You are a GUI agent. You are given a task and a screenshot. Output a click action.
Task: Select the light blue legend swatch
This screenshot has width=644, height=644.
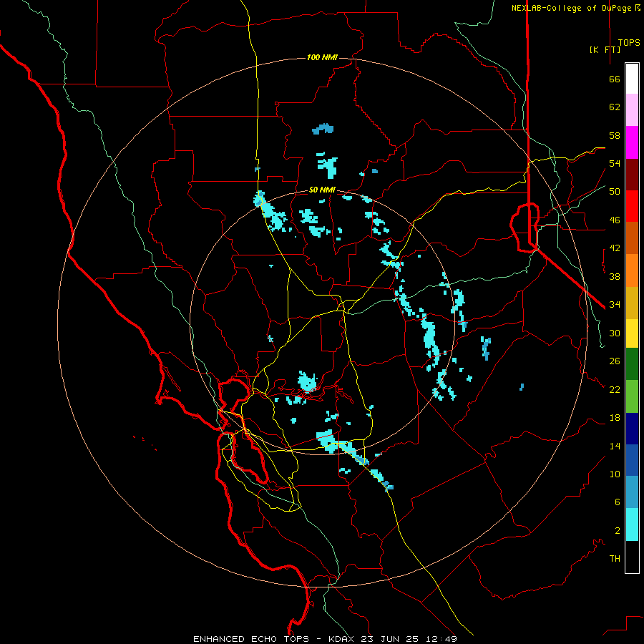coord(632,492)
